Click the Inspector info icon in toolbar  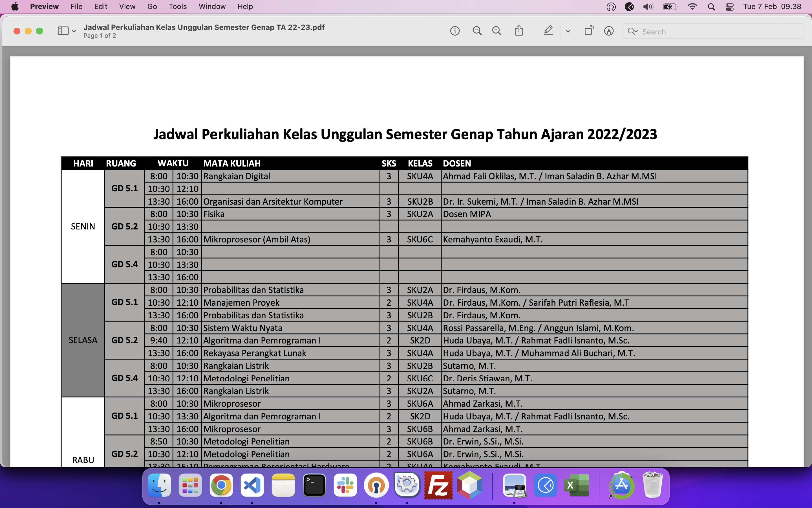click(x=455, y=31)
